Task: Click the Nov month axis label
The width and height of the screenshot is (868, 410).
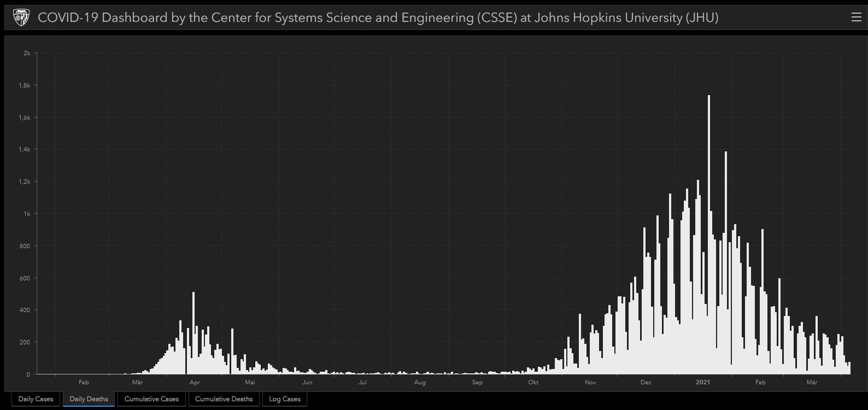Action: click(x=590, y=382)
